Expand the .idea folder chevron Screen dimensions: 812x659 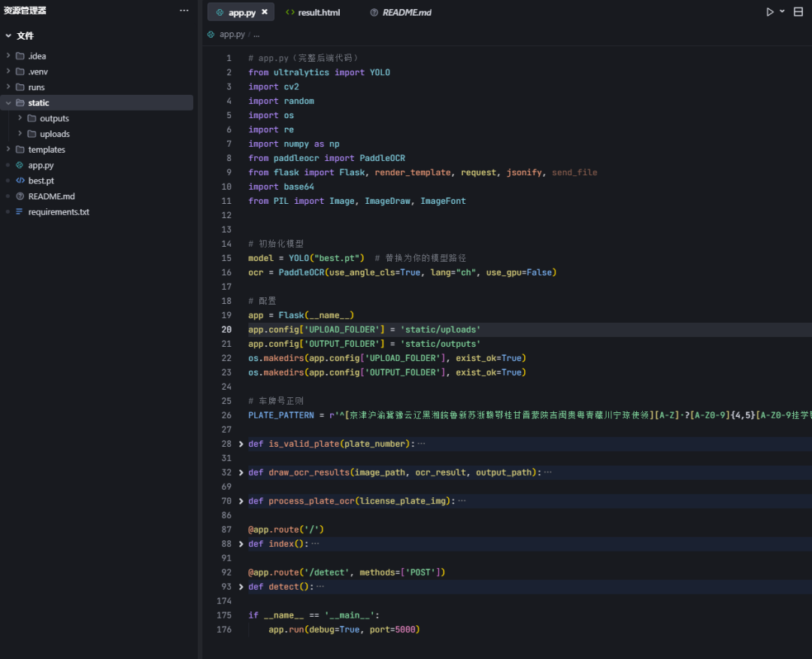[8, 56]
